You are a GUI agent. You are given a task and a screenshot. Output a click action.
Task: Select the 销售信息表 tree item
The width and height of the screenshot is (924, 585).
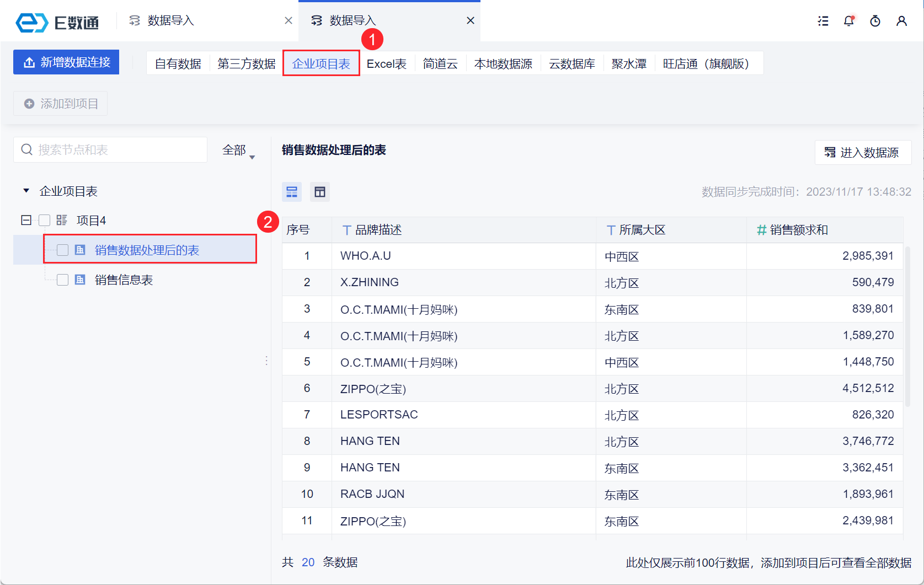coord(124,280)
